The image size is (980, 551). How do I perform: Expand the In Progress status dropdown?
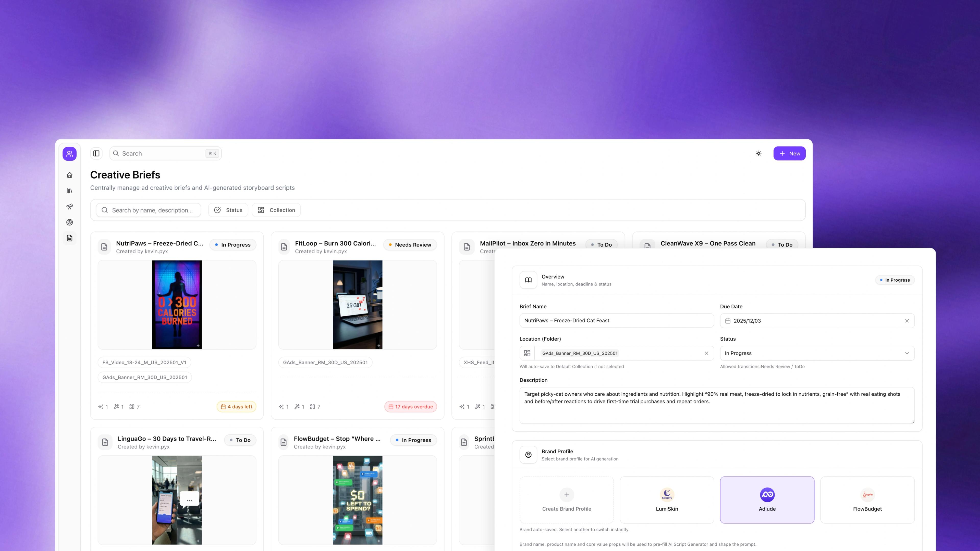click(817, 353)
